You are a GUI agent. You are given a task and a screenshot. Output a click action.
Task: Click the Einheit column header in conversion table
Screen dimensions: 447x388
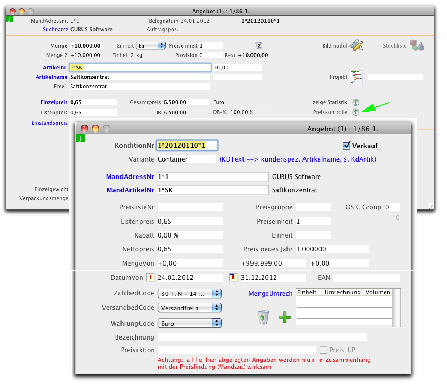[x=307, y=292]
